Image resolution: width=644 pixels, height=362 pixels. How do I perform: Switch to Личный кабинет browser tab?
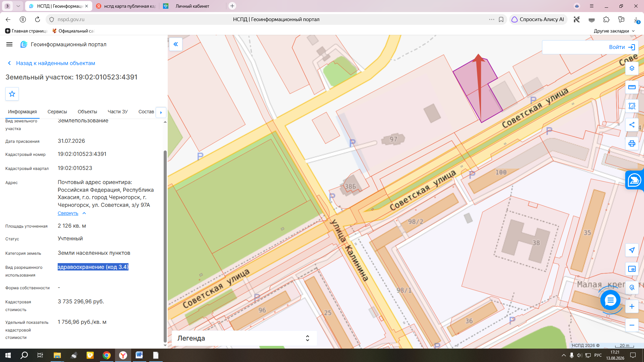[192, 6]
